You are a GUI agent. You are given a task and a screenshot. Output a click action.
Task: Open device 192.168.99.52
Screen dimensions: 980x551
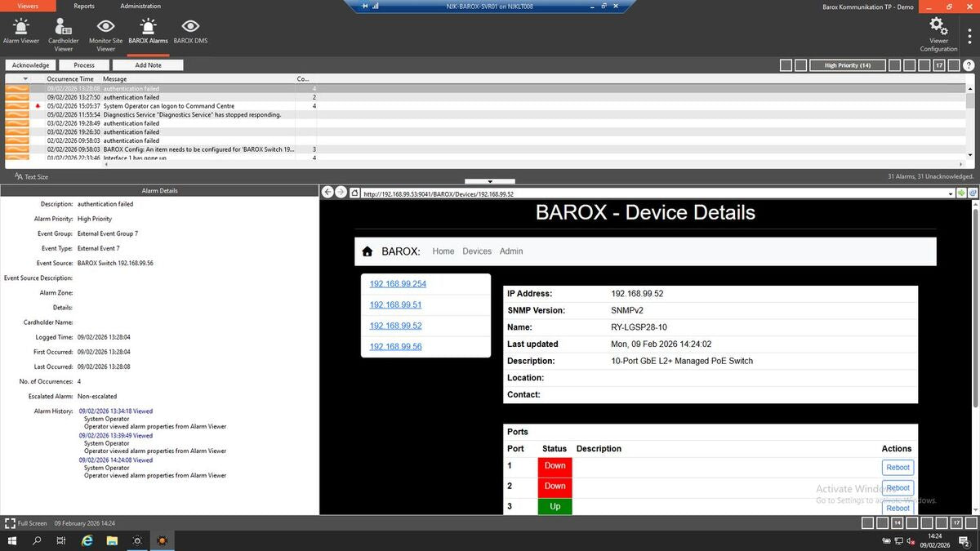(395, 326)
